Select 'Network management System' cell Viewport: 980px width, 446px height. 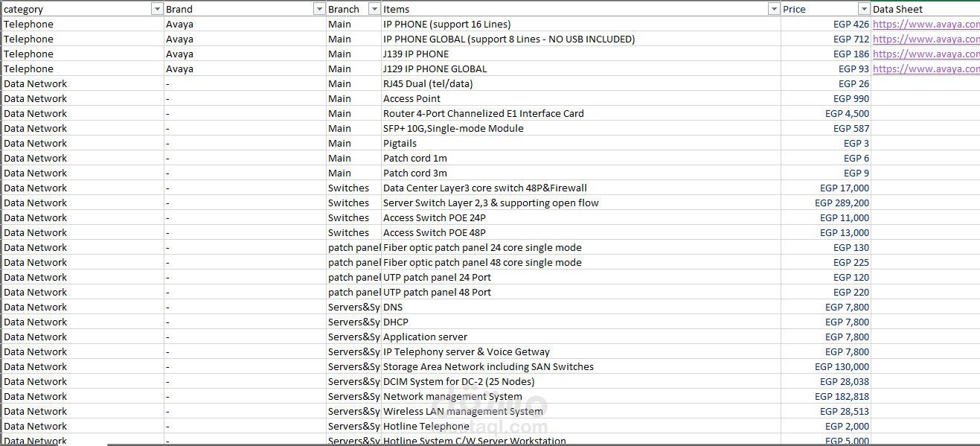click(581, 396)
